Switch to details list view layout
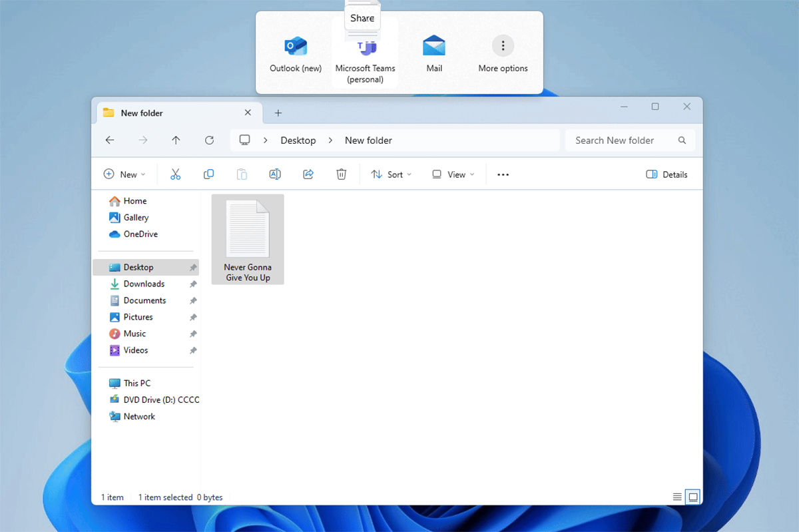Screen dimensions: 799x532 (x=677, y=497)
